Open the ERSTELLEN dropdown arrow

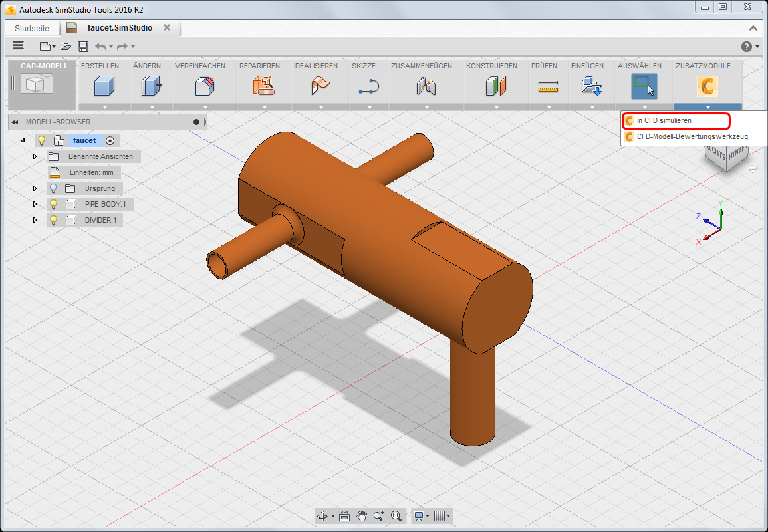point(104,107)
